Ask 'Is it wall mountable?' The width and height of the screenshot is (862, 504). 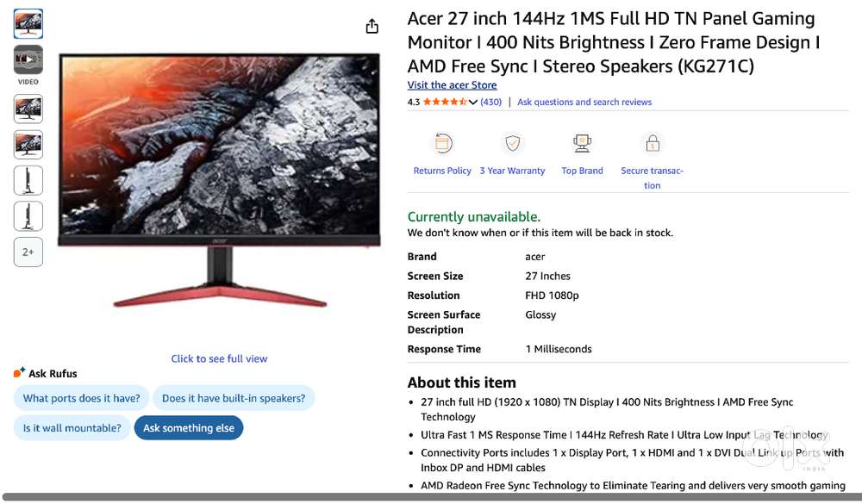click(x=72, y=427)
